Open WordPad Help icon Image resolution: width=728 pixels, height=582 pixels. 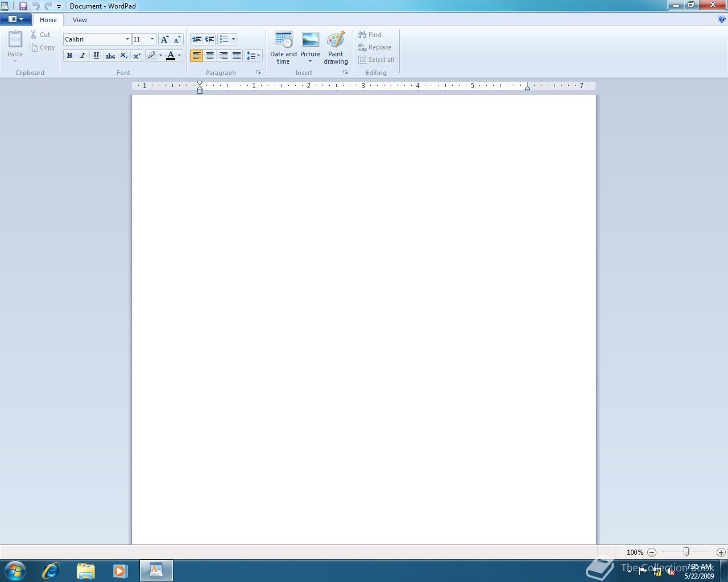point(722,19)
